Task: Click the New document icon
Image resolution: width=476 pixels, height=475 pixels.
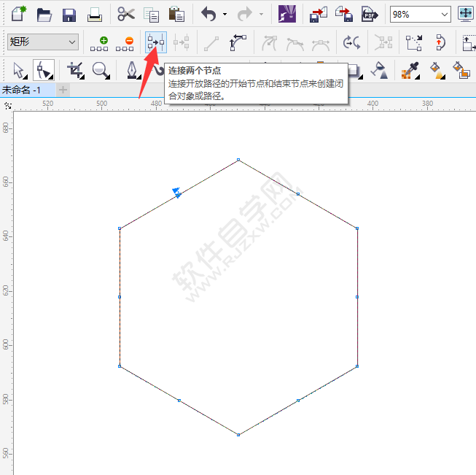Action: 18,14
